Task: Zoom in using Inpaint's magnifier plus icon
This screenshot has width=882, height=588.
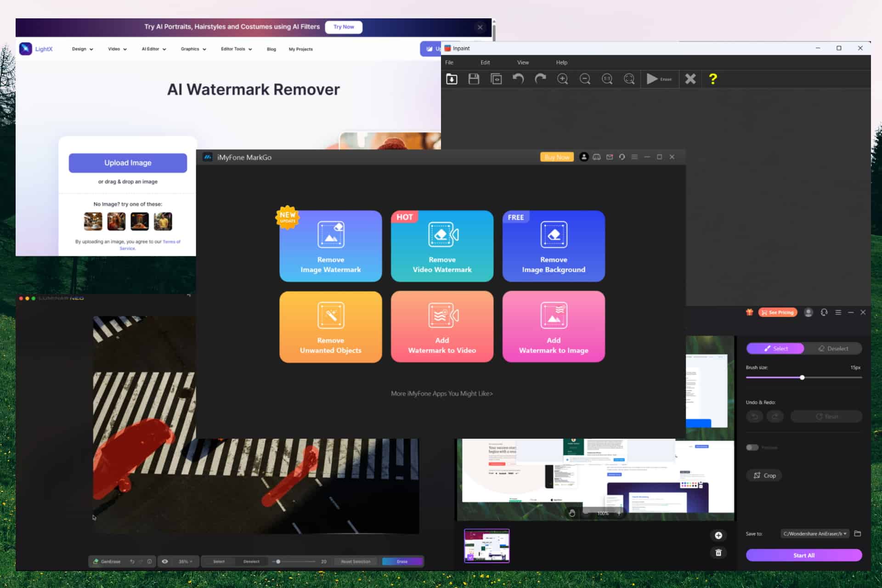Action: coord(563,79)
